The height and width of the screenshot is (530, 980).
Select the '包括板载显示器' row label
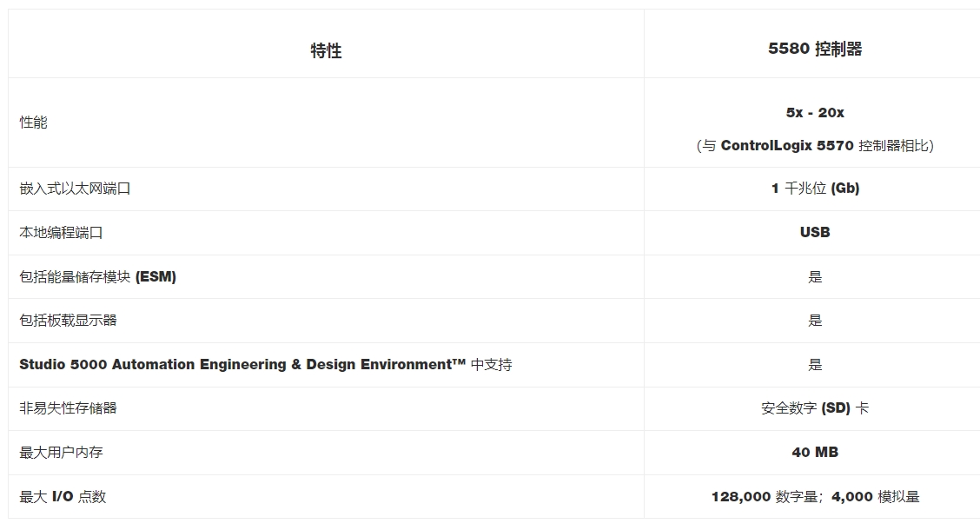point(68,321)
